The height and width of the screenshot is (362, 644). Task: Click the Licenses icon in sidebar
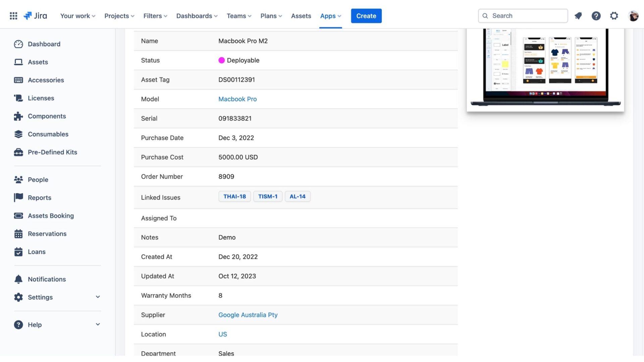pyautogui.click(x=18, y=98)
